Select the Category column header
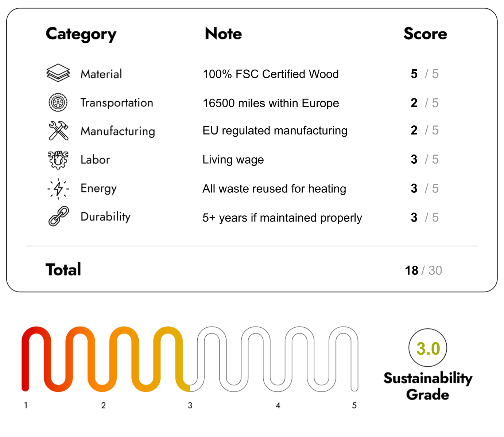The height and width of the screenshot is (437, 504). (x=81, y=34)
